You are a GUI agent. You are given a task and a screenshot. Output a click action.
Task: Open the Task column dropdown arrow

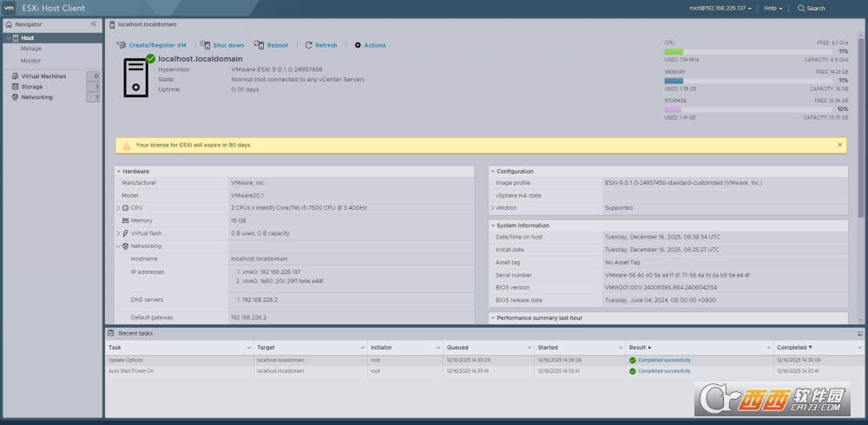248,348
